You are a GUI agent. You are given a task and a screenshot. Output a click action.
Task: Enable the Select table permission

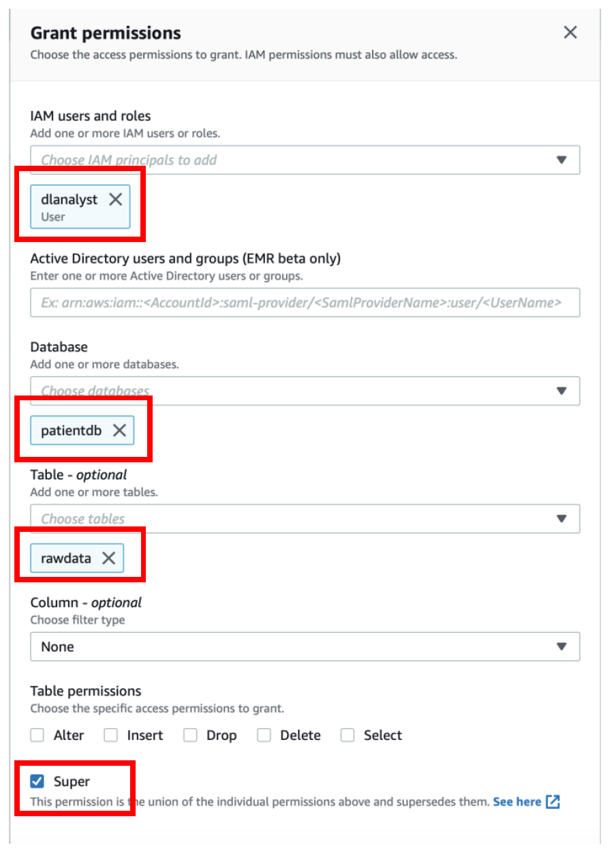point(348,735)
